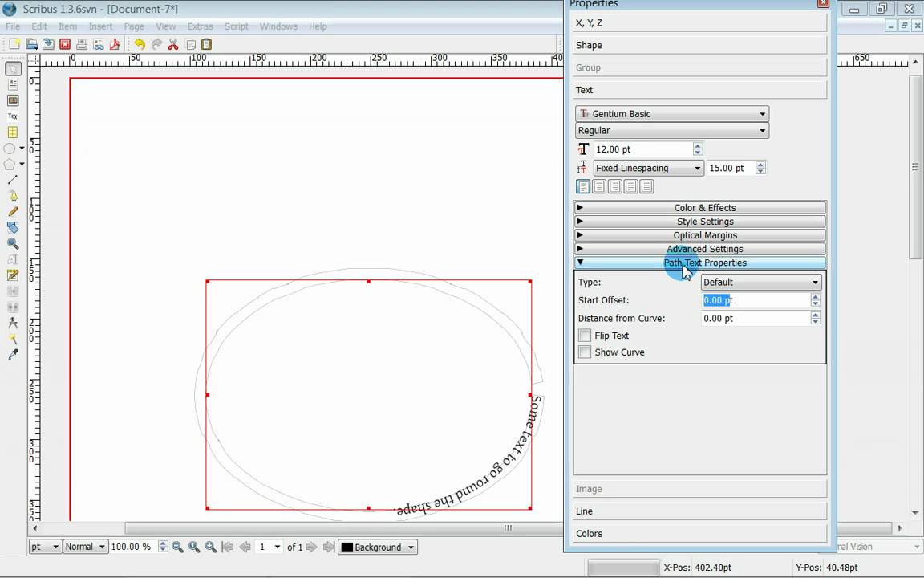Image resolution: width=924 pixels, height=578 pixels.
Task: Open a document with the folder icon
Action: coord(31,44)
